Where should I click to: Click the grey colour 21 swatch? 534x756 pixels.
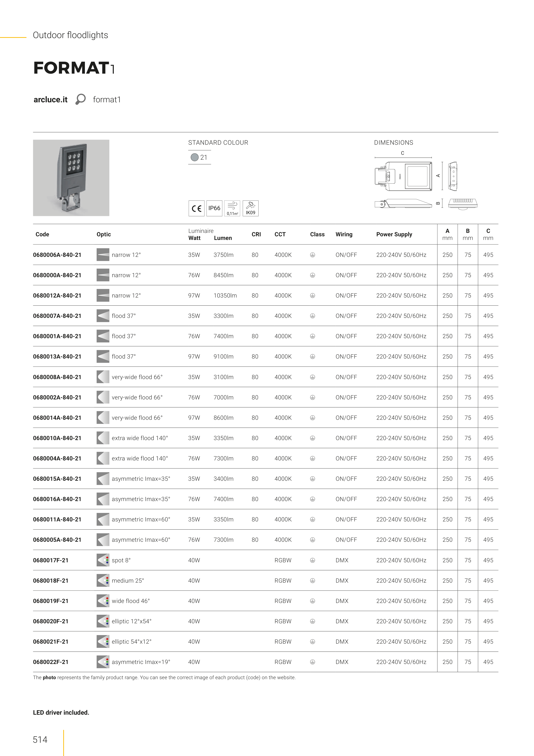[x=195, y=157]
